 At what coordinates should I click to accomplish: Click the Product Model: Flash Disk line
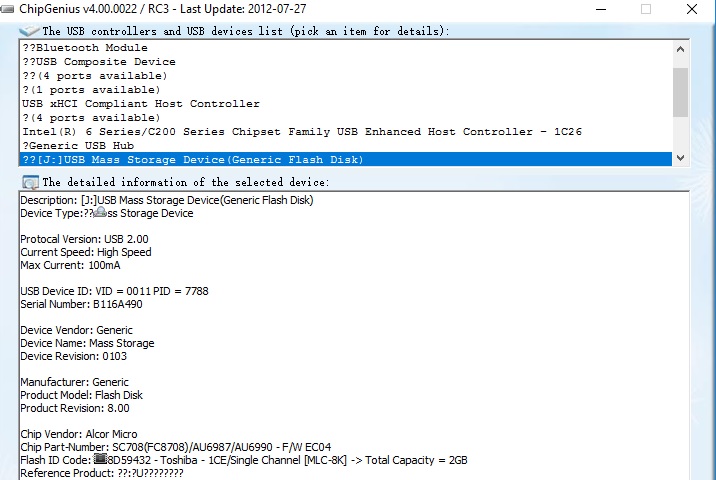[x=82, y=395]
